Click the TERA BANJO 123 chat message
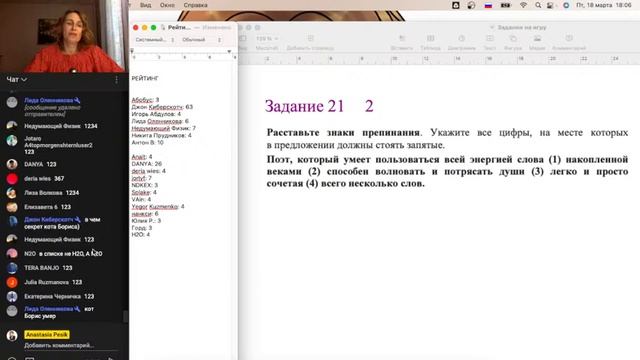640x360 pixels. tap(48, 268)
